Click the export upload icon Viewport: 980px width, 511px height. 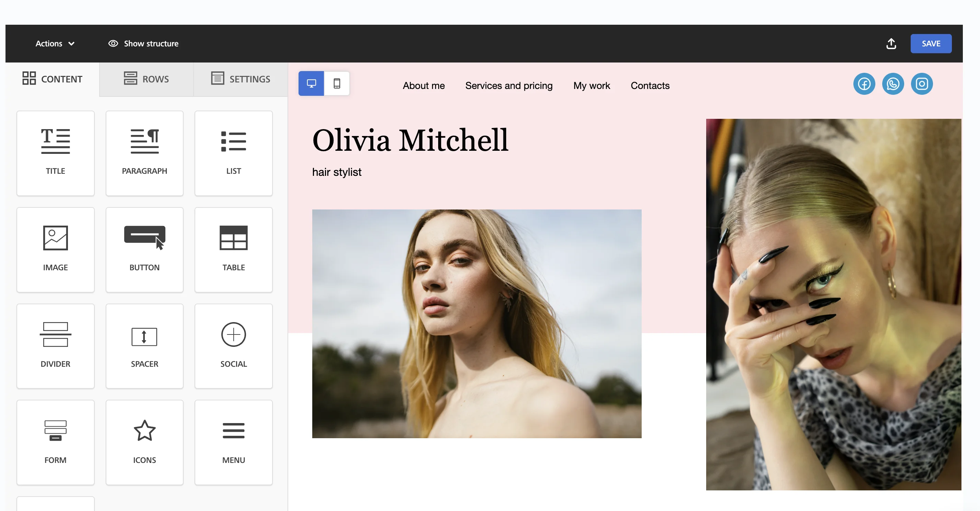coord(891,43)
